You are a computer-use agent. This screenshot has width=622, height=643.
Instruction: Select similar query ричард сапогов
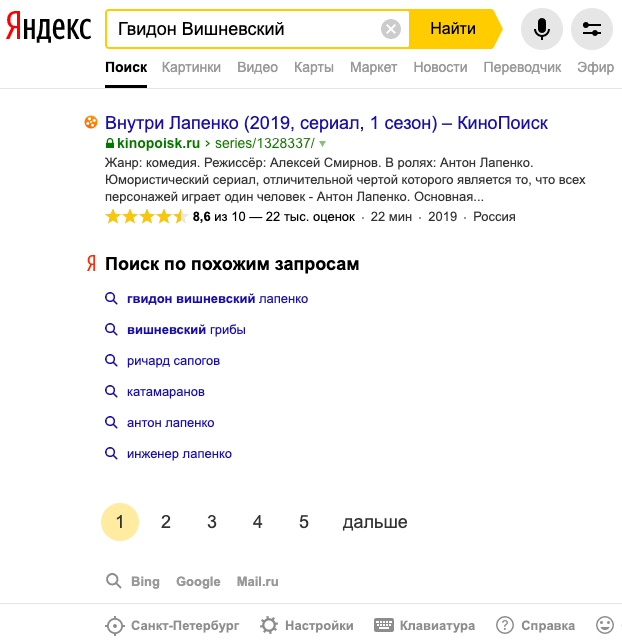173,360
